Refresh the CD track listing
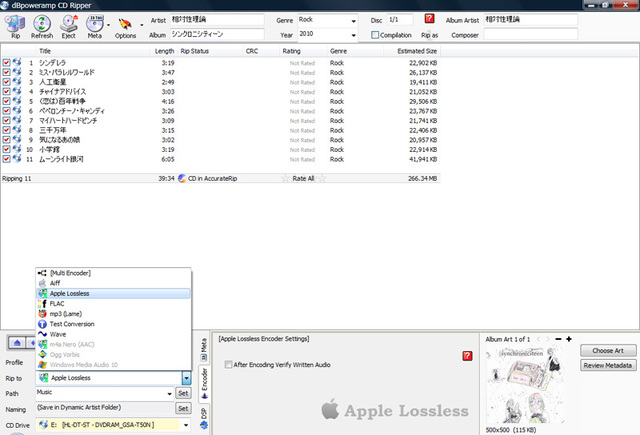The width and height of the screenshot is (640, 435). tap(41, 24)
